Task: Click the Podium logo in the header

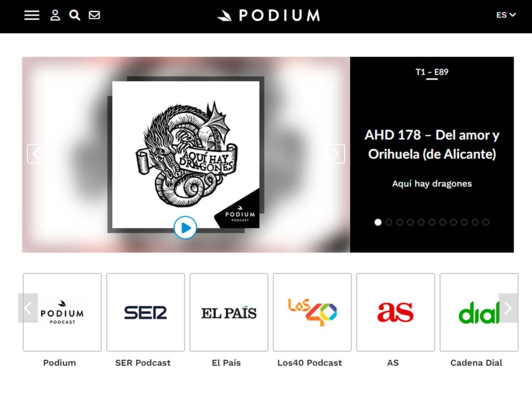Action: coord(268,15)
